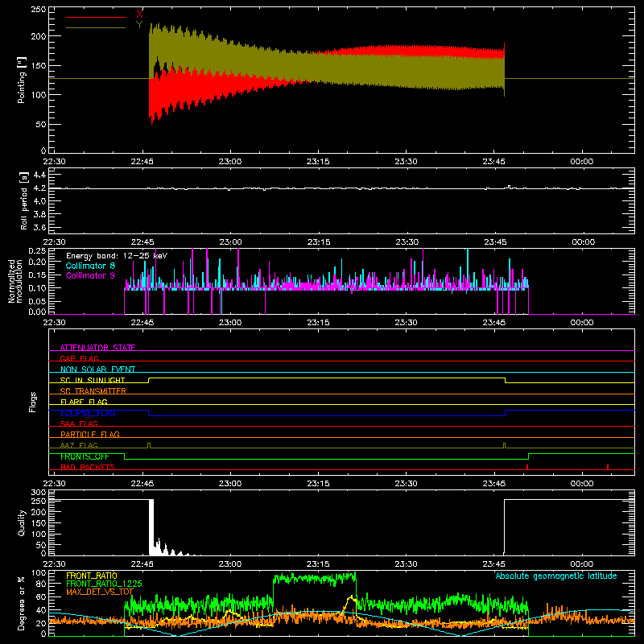The image size is (644, 644).
Task: Click the FRONTS_OFF flag label
Action: tap(85, 456)
